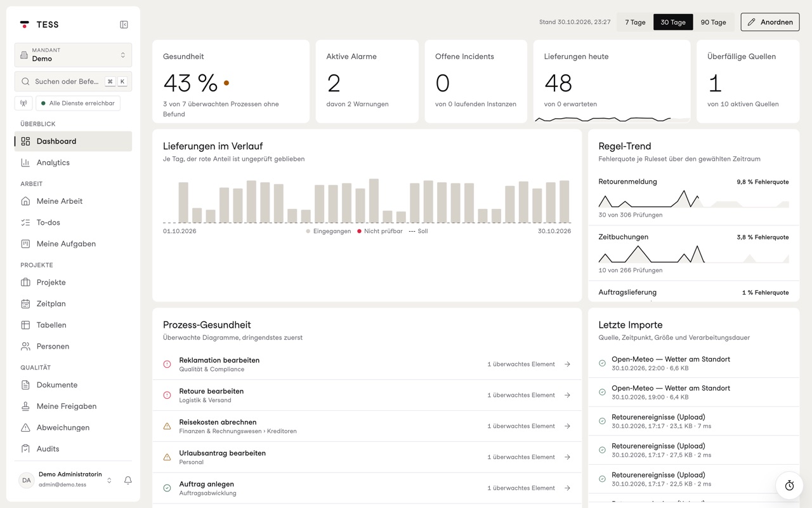Collapse the sidebar using the panel icon
This screenshot has width=812, height=508.
coord(124,25)
